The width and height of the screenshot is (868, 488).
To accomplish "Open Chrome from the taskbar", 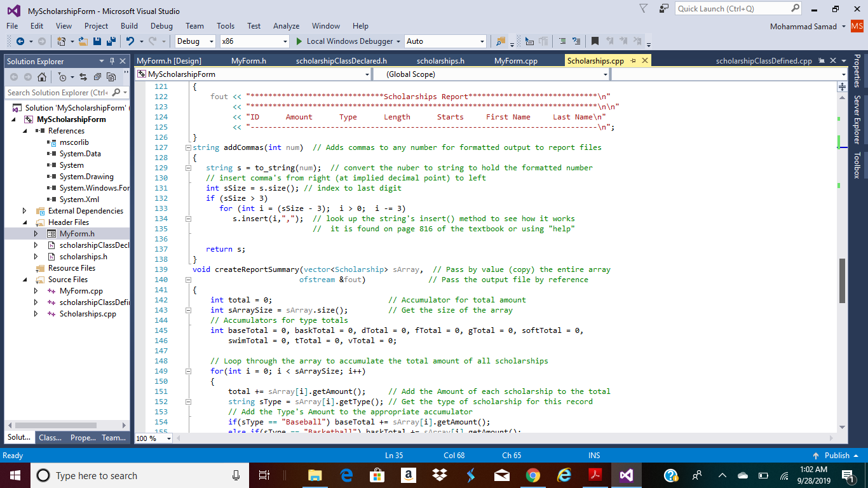I will coord(533,475).
